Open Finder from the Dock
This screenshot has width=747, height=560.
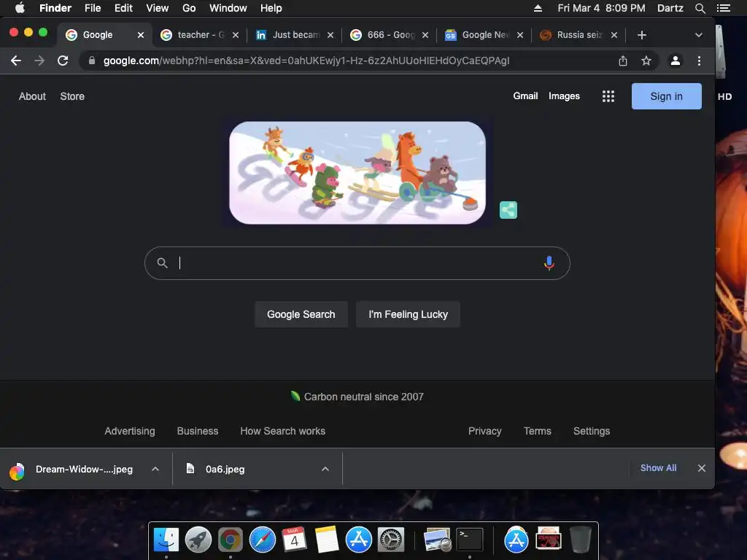coord(166,540)
